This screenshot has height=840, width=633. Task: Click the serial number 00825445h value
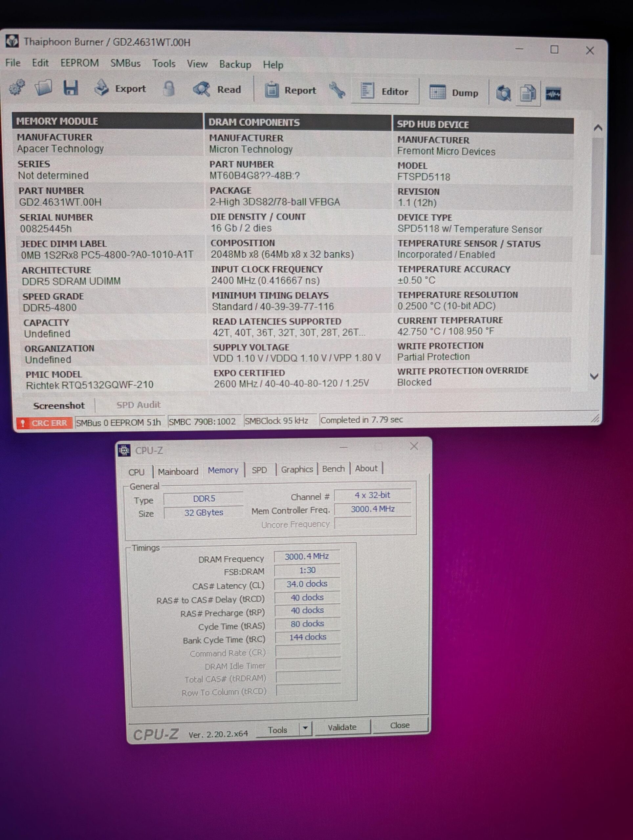pyautogui.click(x=46, y=229)
